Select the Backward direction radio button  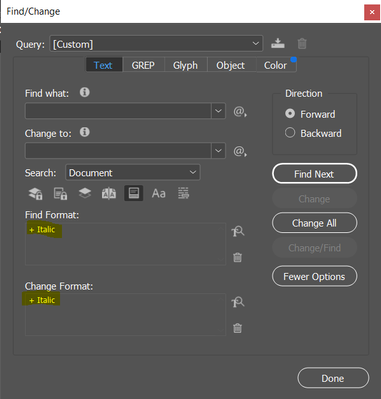tap(290, 133)
